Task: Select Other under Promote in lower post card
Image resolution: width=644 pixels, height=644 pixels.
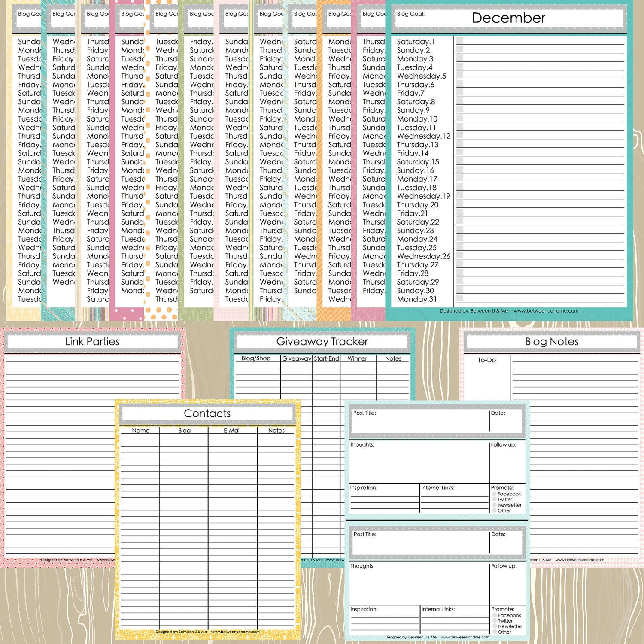Action: (495, 632)
